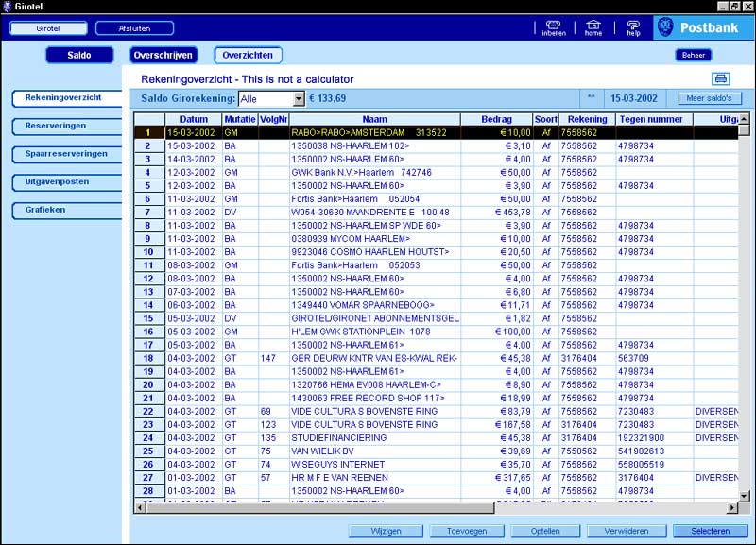The height and width of the screenshot is (545, 756).
Task: Click Girotel title bar app icon
Action: [x=7, y=7]
